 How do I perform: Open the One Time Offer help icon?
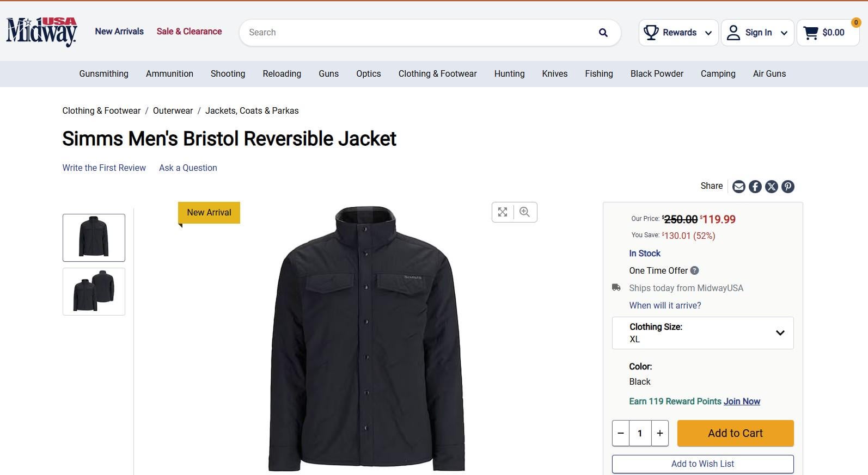(x=694, y=270)
